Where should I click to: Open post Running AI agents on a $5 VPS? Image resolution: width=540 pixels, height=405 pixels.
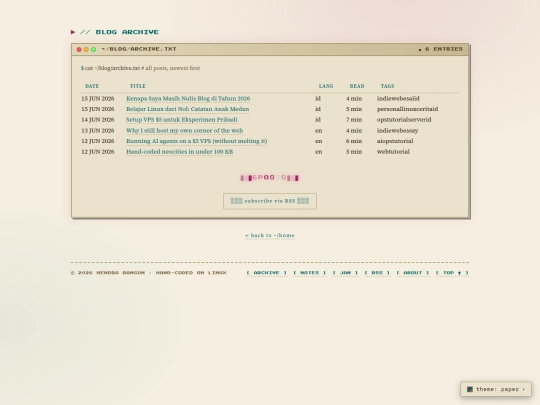196,141
